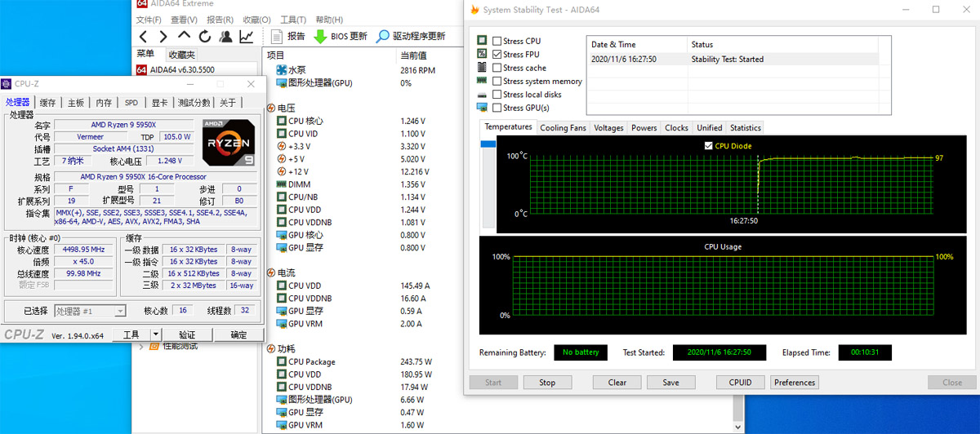Open the 文件(F) menu
Viewport: 980px width, 434px height.
[x=149, y=20]
